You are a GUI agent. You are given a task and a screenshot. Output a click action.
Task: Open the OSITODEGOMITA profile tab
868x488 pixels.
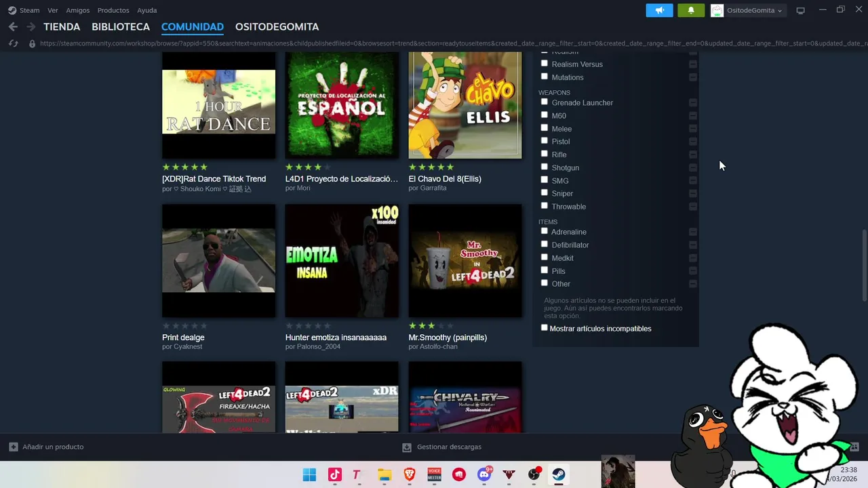277,27
